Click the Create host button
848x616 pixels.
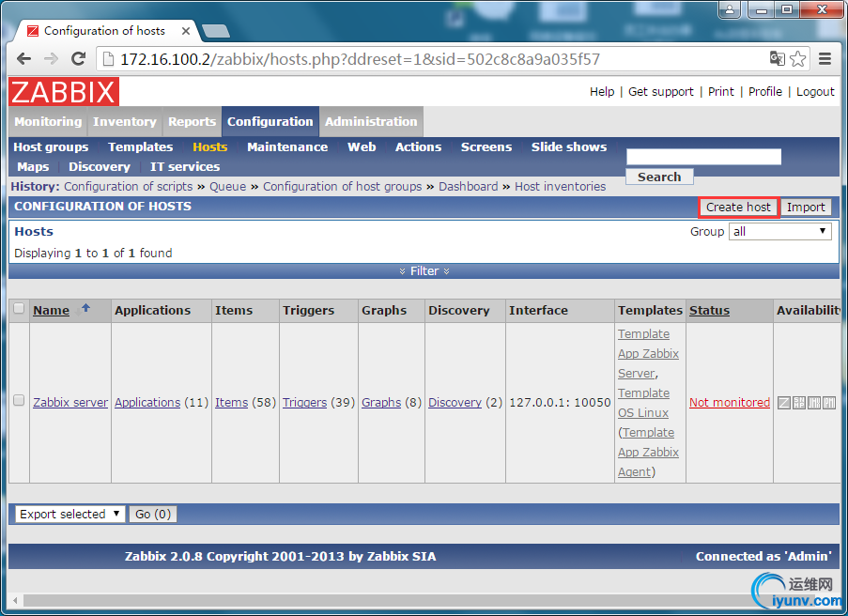[738, 208]
